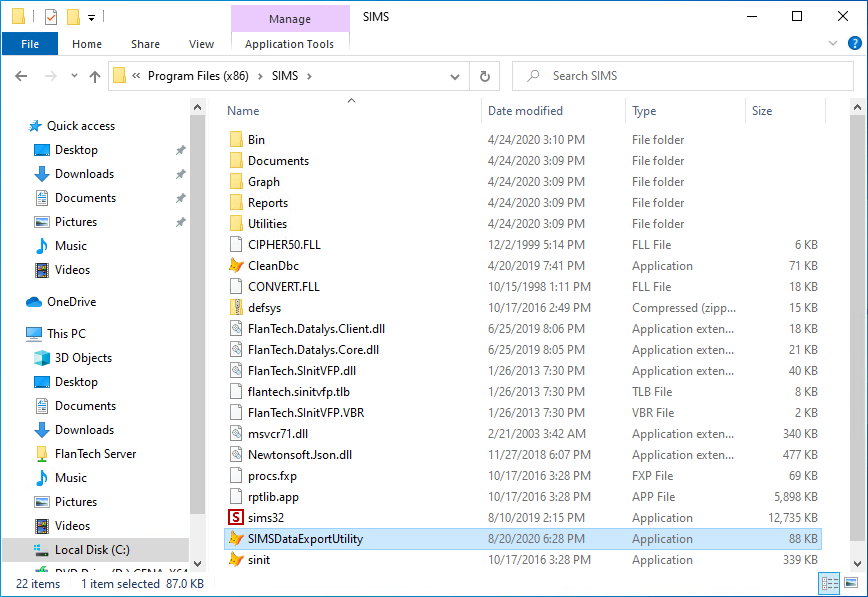Screen dimensions: 868x597
Task: Sort by Size column header
Action: pos(762,111)
